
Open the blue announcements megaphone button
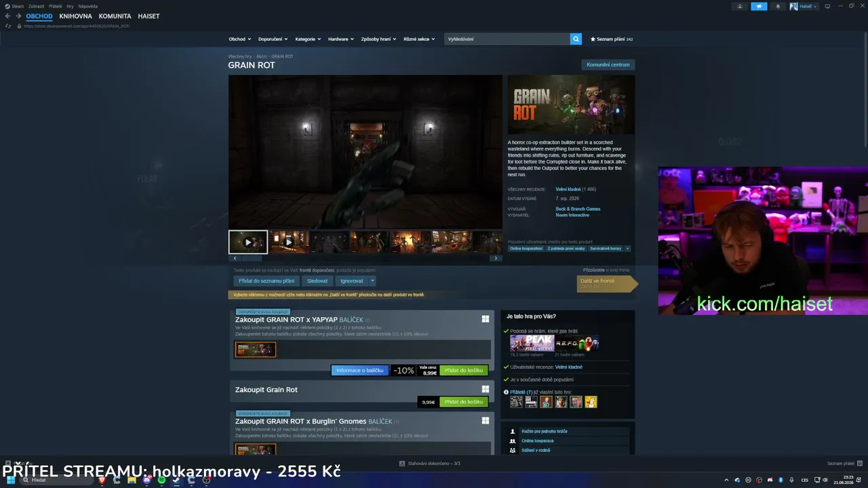tap(759, 6)
